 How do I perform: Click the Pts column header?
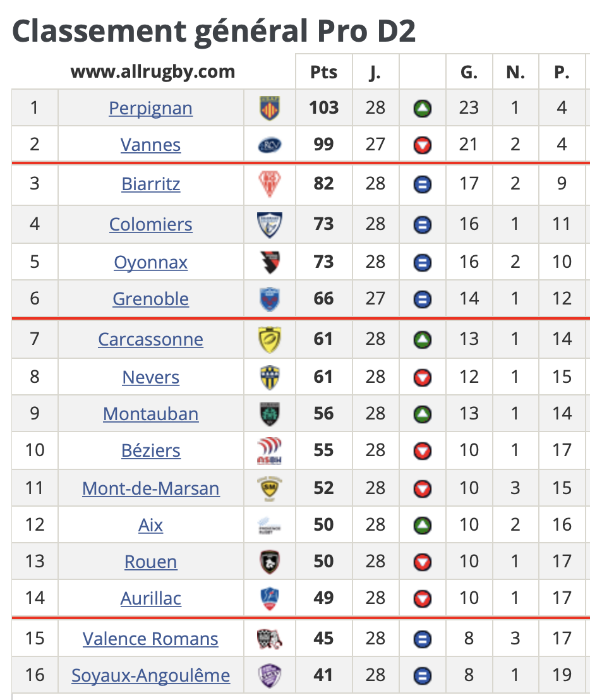point(324,72)
